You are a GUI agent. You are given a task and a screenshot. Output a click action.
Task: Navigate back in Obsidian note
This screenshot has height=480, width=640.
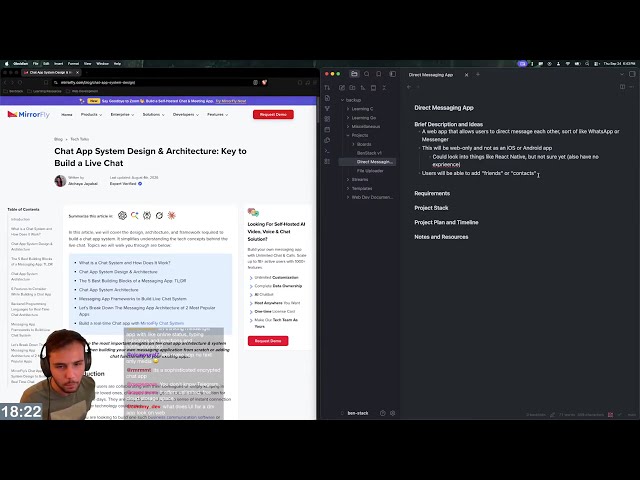[409, 87]
